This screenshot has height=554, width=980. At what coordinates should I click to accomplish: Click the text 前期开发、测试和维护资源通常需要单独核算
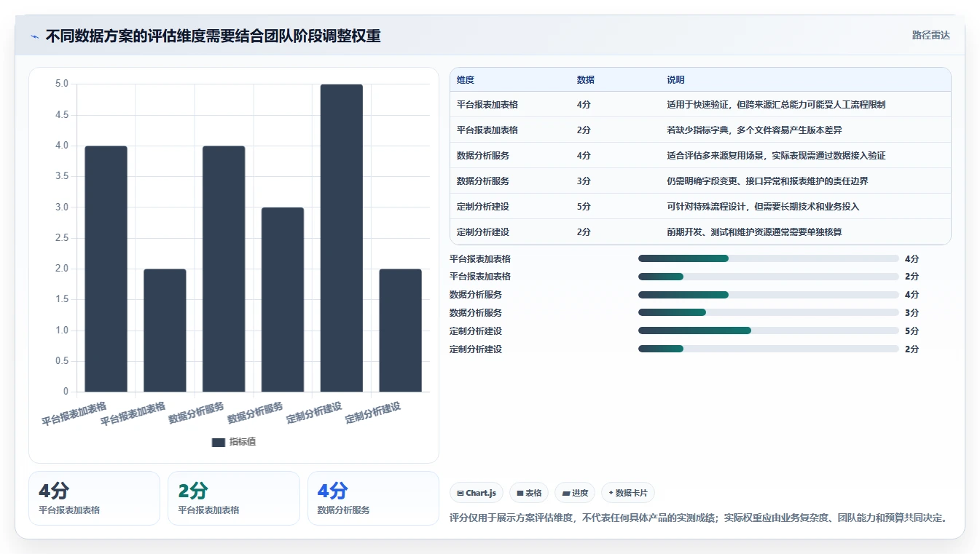(x=754, y=232)
